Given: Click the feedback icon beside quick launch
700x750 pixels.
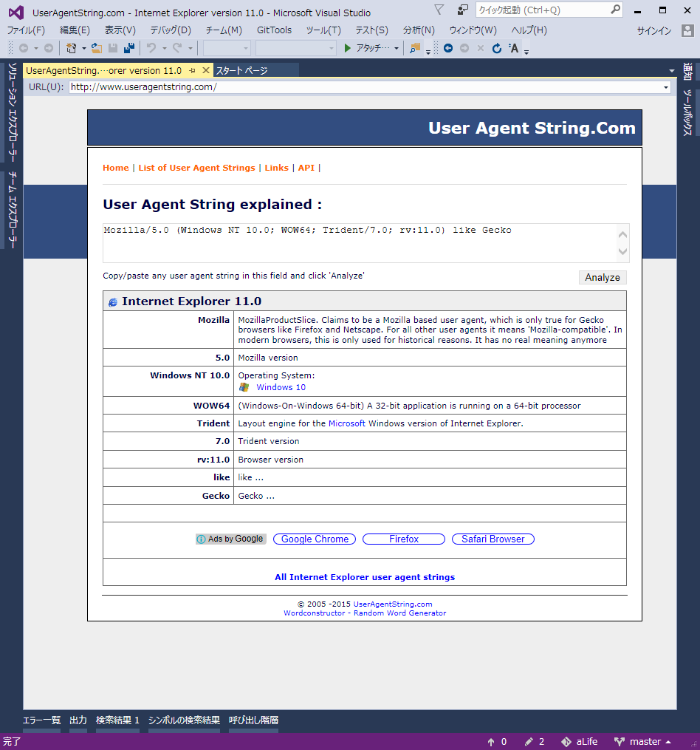Looking at the screenshot, I should pyautogui.click(x=462, y=10).
